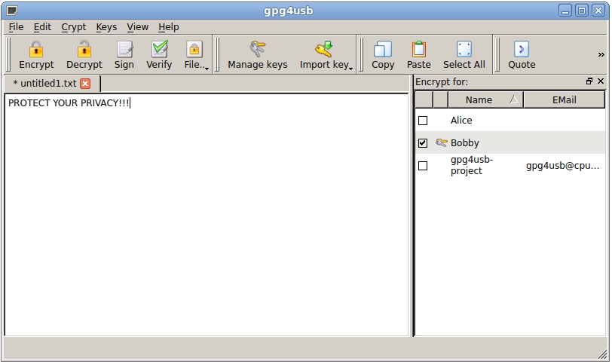612x364 pixels.
Task: Open the View menu
Action: coord(137,27)
